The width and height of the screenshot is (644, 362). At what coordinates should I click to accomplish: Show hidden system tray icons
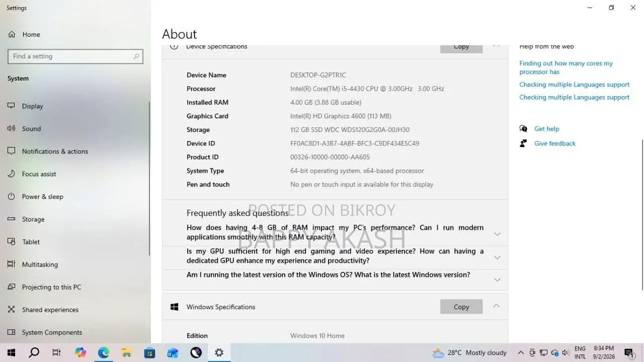click(521, 352)
